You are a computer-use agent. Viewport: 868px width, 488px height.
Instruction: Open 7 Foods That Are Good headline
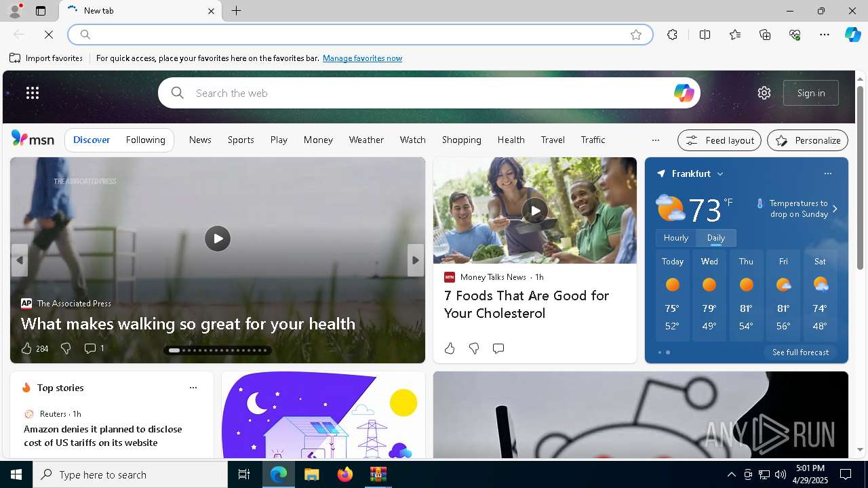pyautogui.click(x=526, y=304)
